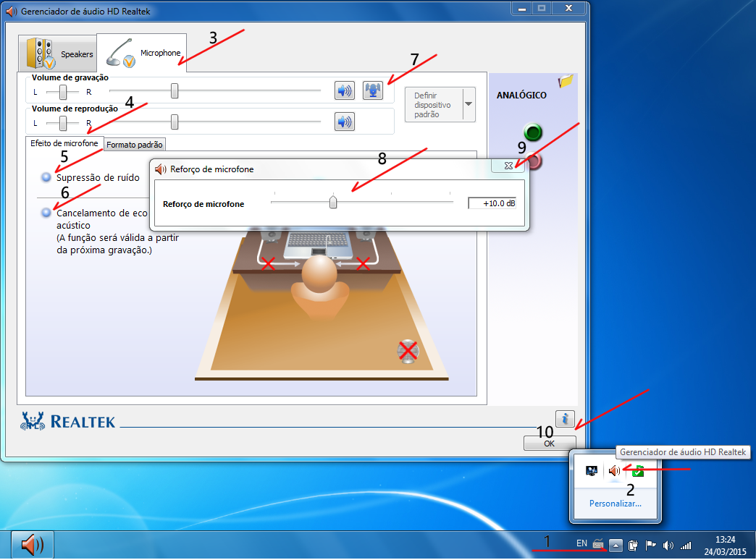Open the network signal tray icon
The height and width of the screenshot is (560, 756).
[x=686, y=546]
